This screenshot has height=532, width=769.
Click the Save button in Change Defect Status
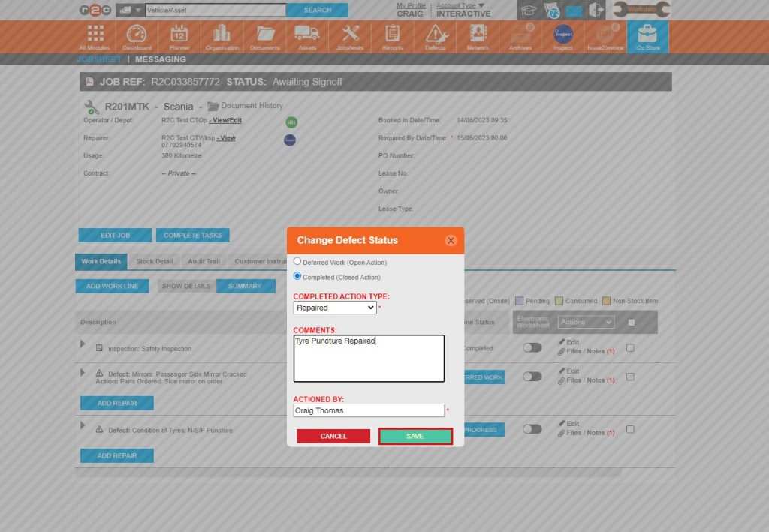click(415, 436)
